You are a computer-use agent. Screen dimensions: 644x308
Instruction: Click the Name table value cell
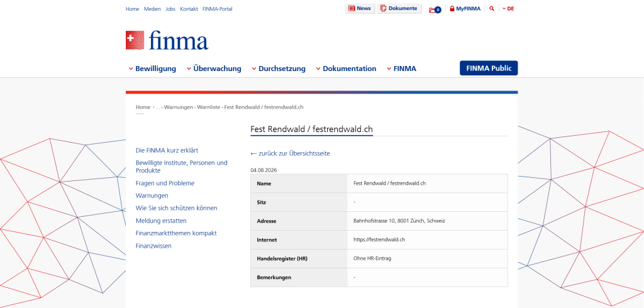[428, 184]
